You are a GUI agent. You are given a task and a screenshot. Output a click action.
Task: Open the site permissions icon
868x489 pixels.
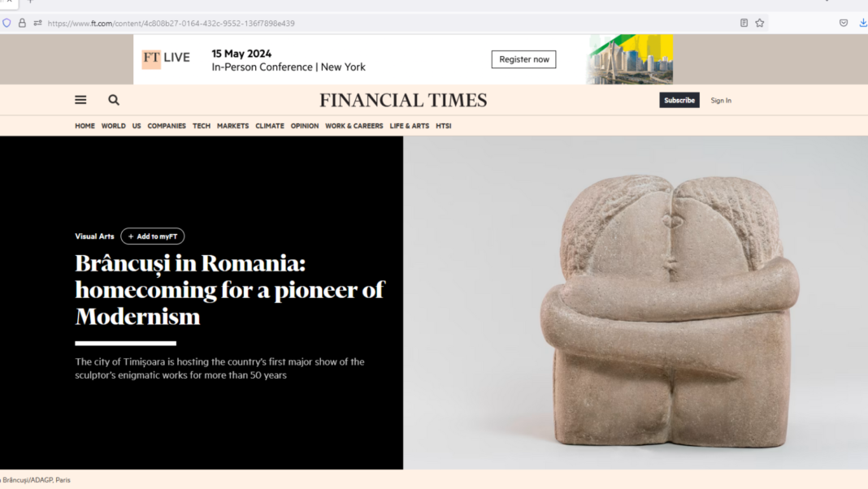[x=37, y=23]
